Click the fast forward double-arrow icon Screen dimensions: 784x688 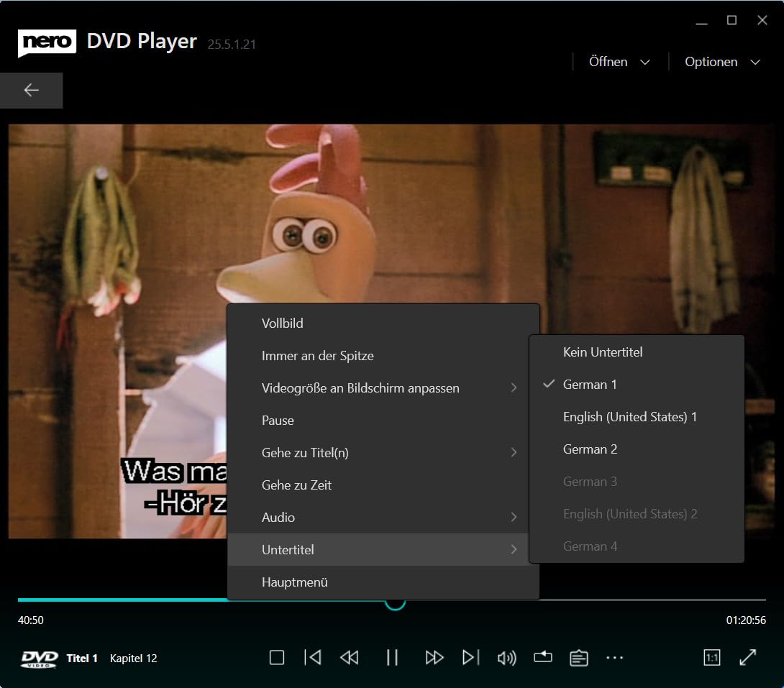tap(434, 658)
